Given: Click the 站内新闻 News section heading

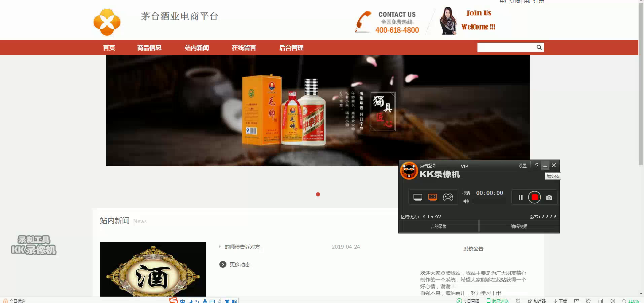Looking at the screenshot, I should 123,221.
